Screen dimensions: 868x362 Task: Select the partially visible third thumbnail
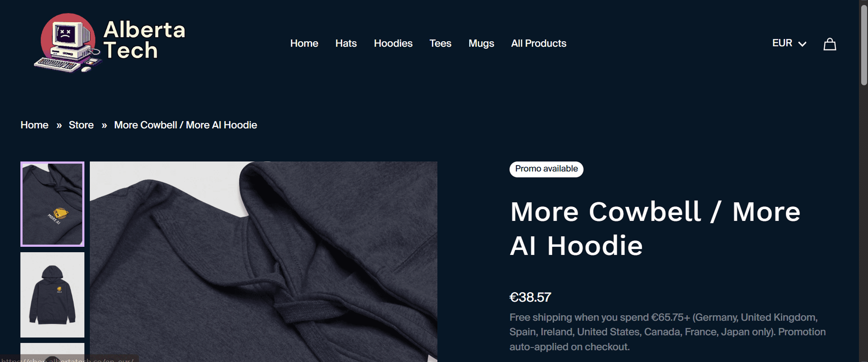[x=52, y=352]
